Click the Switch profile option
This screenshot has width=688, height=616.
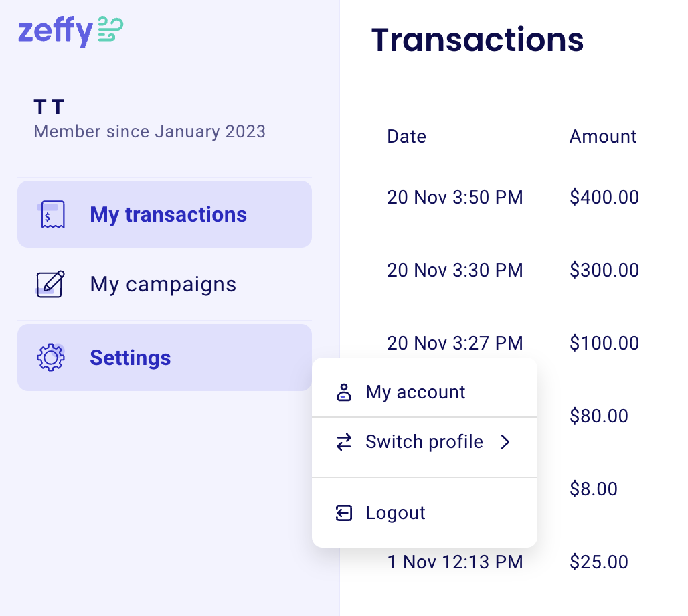click(x=424, y=442)
